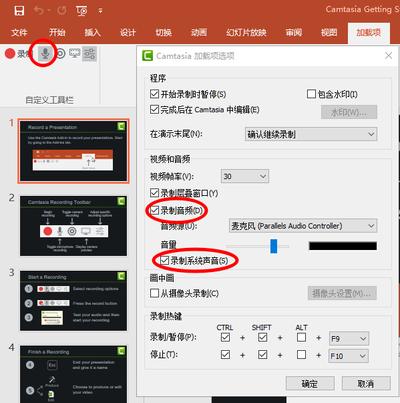This screenshot has width=400, height=403.
Task: Click the red Record button in add-in toolbar
Action: coord(10,54)
